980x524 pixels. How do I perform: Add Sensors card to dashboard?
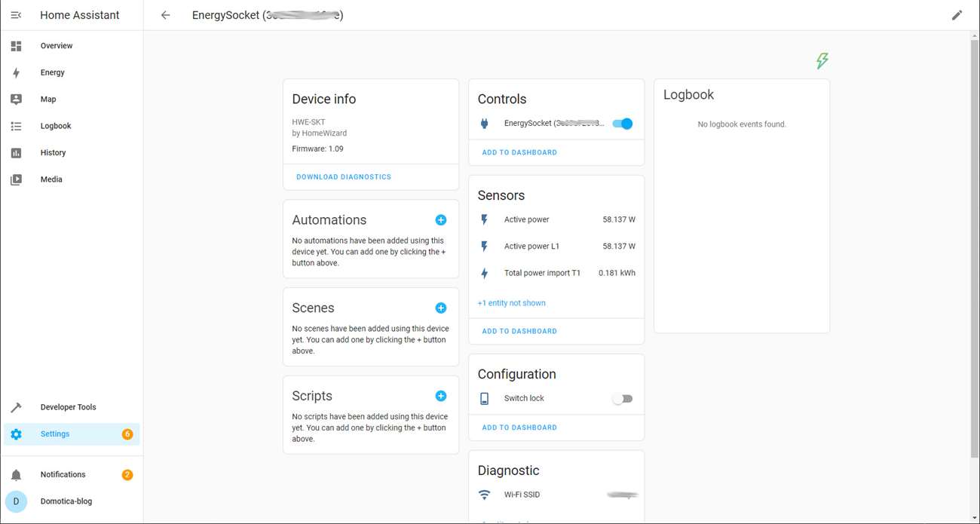click(x=519, y=331)
